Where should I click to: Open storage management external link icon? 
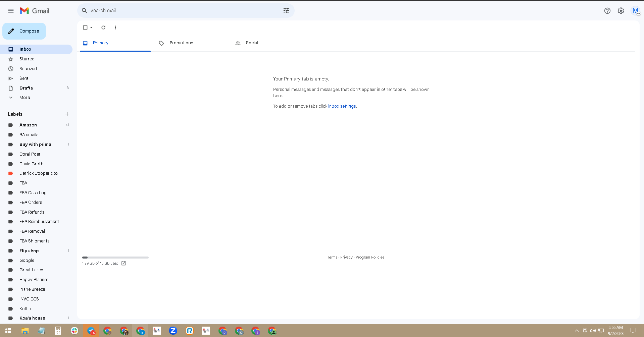(123, 263)
